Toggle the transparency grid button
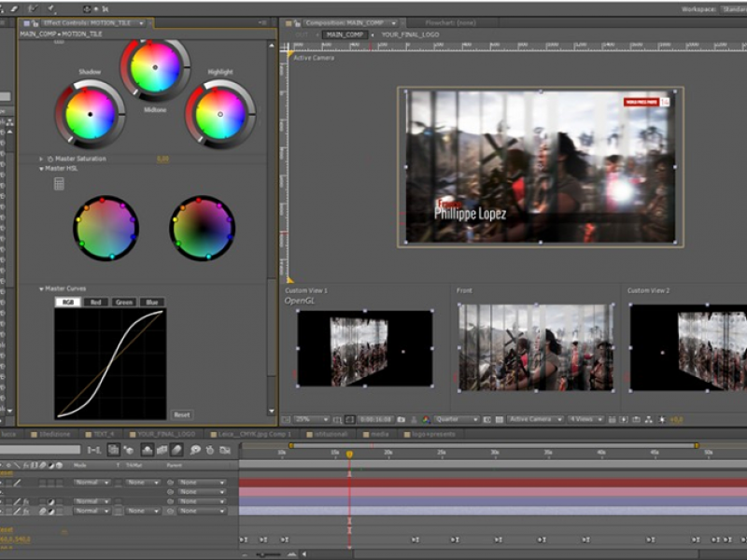The height and width of the screenshot is (560, 747). coord(499,419)
